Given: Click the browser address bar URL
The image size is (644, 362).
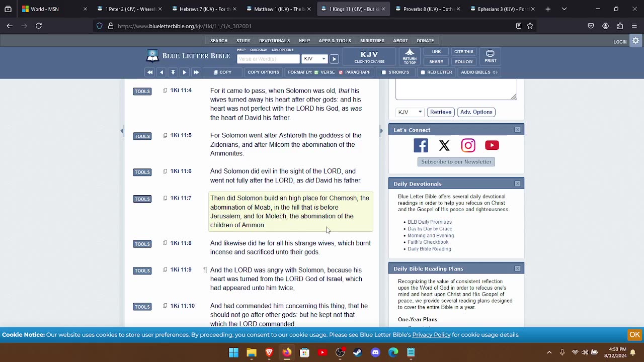Looking at the screenshot, I should [x=185, y=26].
